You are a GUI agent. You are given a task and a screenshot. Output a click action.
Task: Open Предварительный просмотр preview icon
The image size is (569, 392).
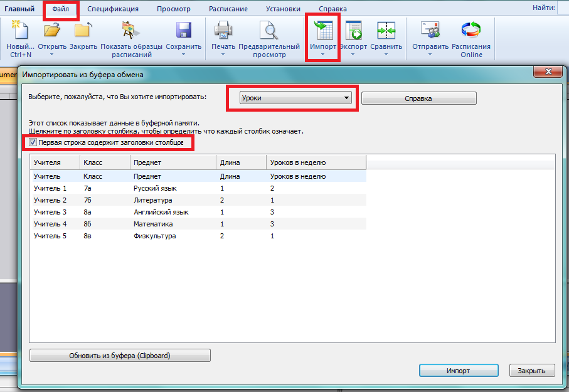[269, 30]
